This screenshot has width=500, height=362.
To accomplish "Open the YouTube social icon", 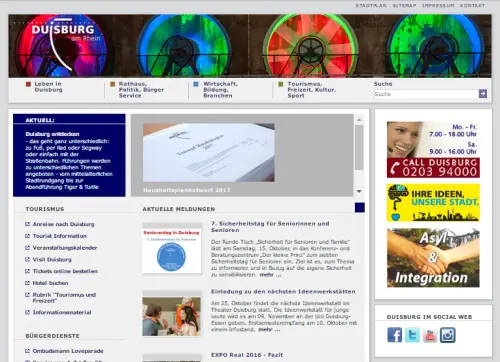I will [x=430, y=335].
